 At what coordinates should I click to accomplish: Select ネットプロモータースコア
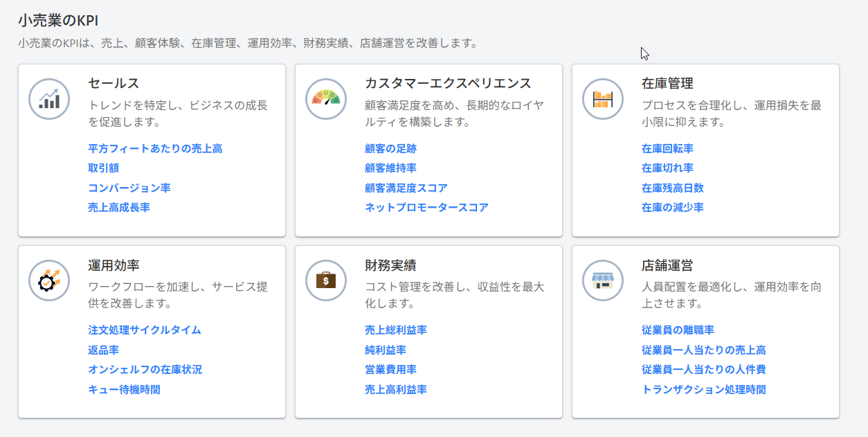[426, 206]
